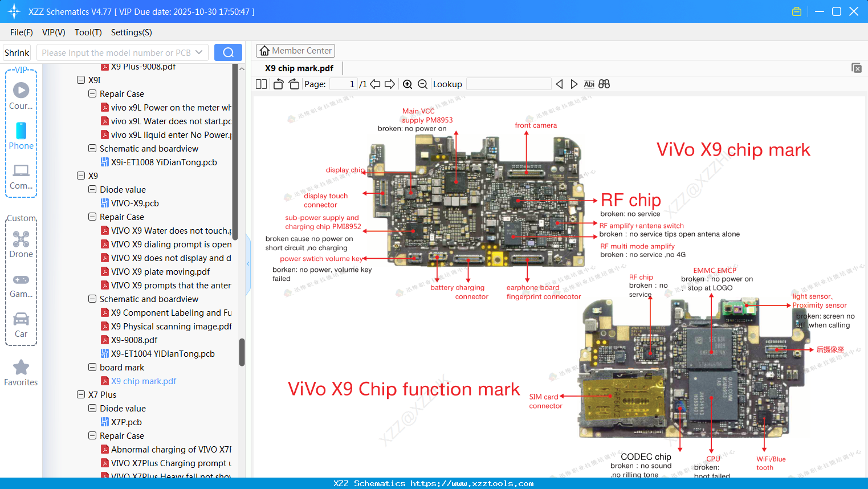Show Favorites via the star icon

pos(21,368)
